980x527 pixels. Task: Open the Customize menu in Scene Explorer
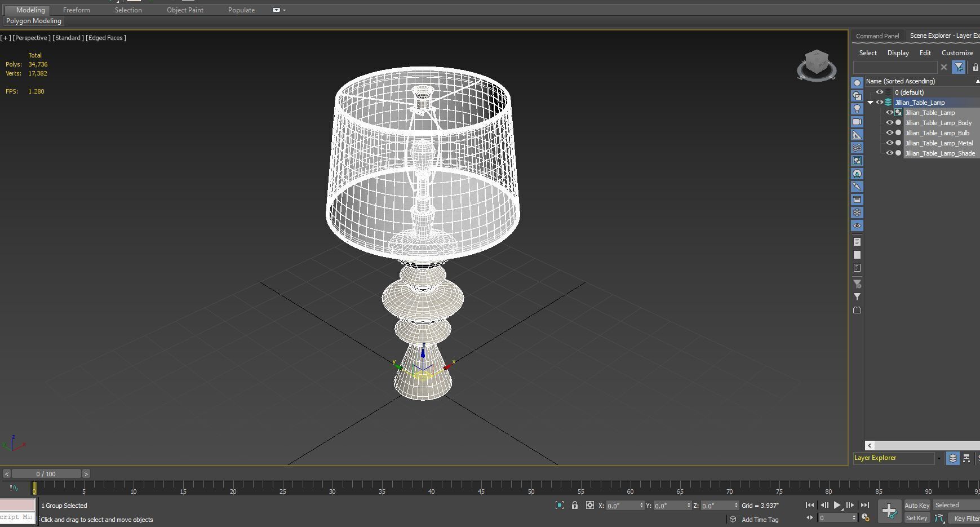957,53
